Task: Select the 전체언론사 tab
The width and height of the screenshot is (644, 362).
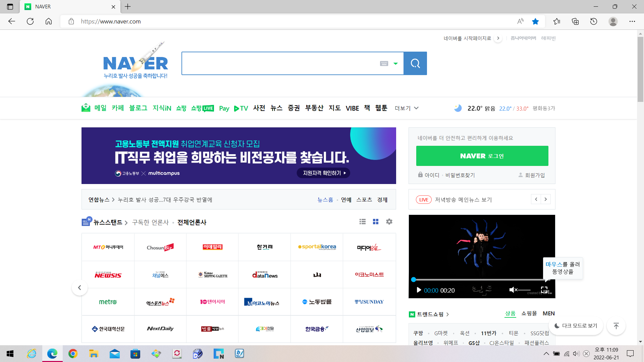Action: click(192, 222)
